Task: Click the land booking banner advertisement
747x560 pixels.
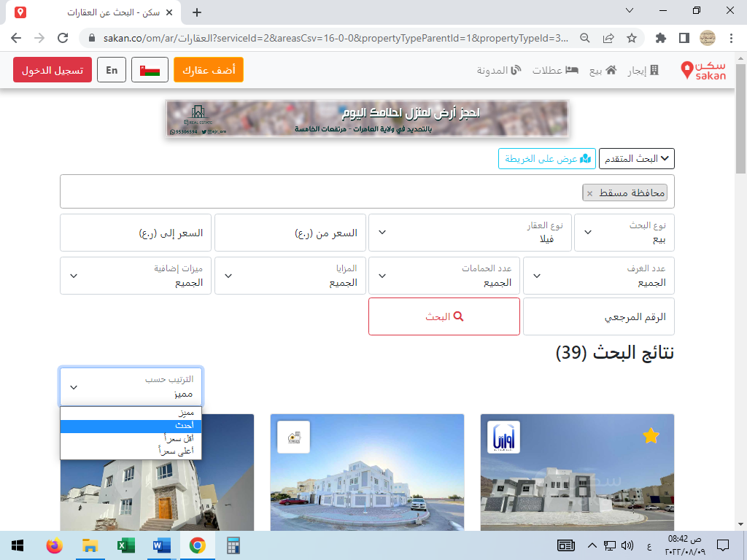Action: point(367,119)
